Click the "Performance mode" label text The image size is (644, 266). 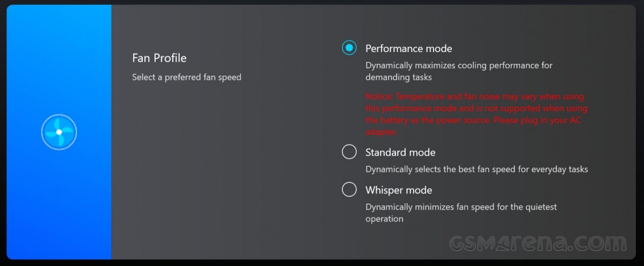point(409,48)
